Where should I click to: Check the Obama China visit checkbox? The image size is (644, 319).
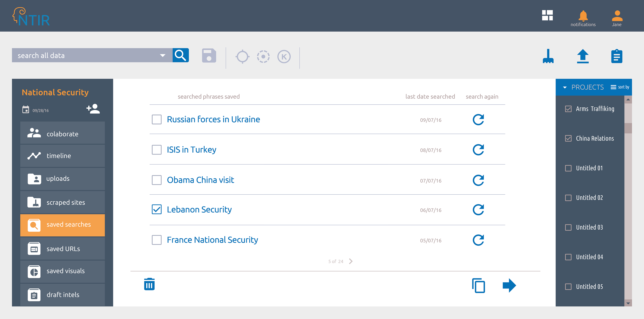point(156,180)
